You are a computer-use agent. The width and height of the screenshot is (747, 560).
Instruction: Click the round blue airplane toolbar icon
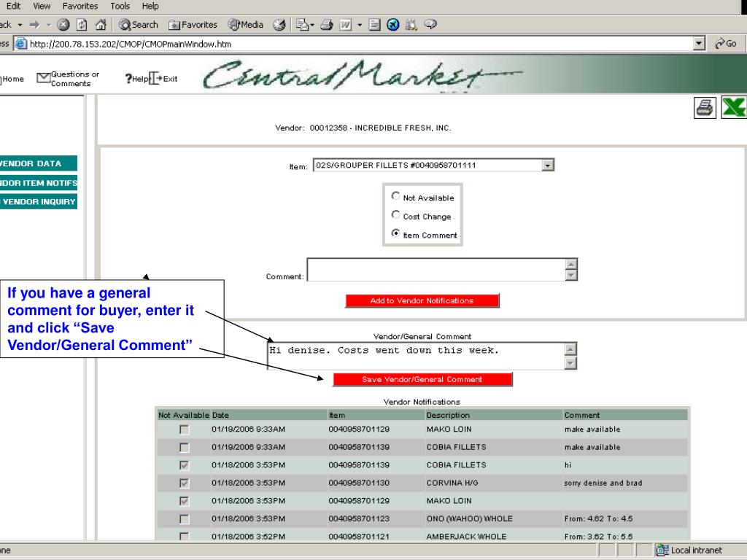(392, 25)
